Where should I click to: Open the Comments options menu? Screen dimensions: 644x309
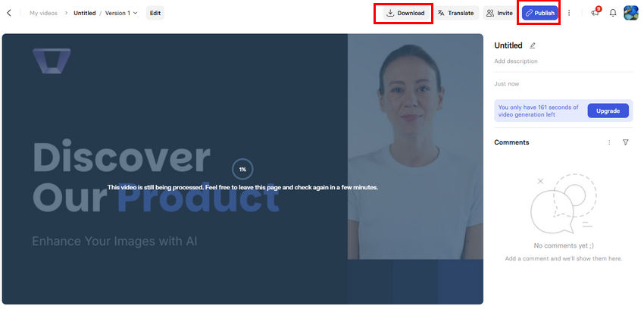click(x=609, y=142)
